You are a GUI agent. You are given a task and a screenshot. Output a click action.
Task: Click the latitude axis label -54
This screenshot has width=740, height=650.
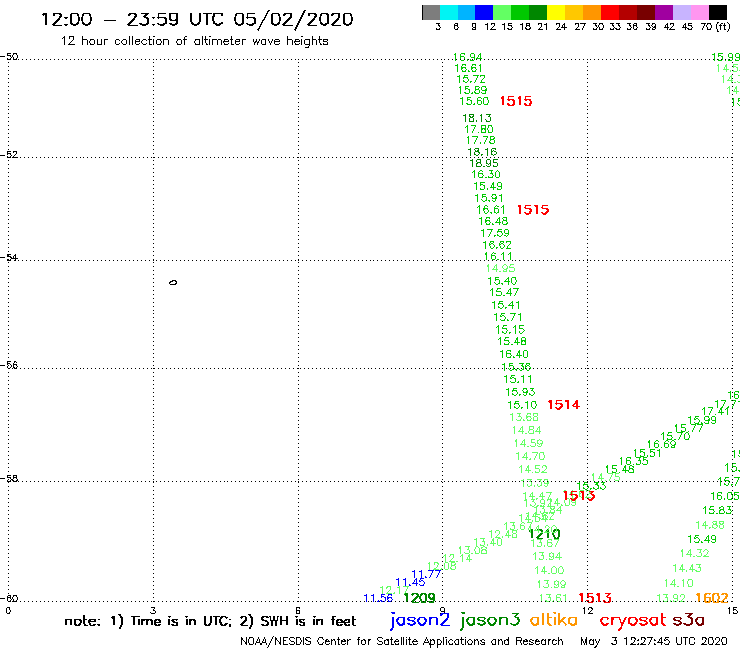click(x=9, y=257)
